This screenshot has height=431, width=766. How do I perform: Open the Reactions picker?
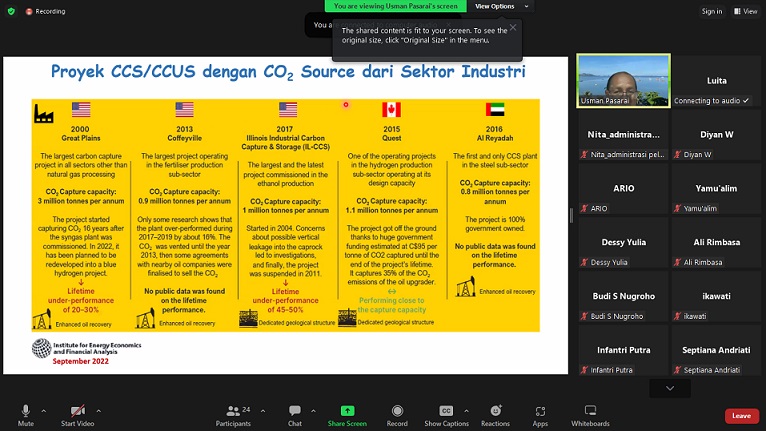tap(495, 412)
